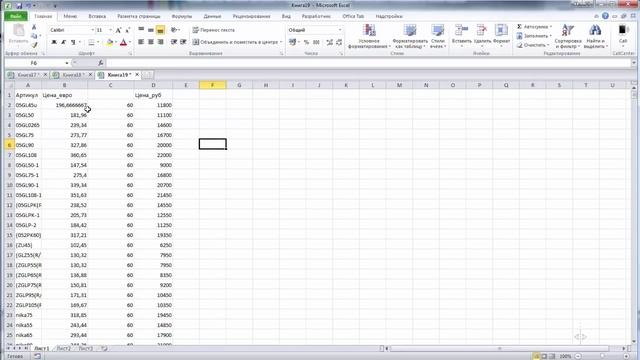
Task: Click the decrease decimal places icon
Action: (x=339, y=42)
